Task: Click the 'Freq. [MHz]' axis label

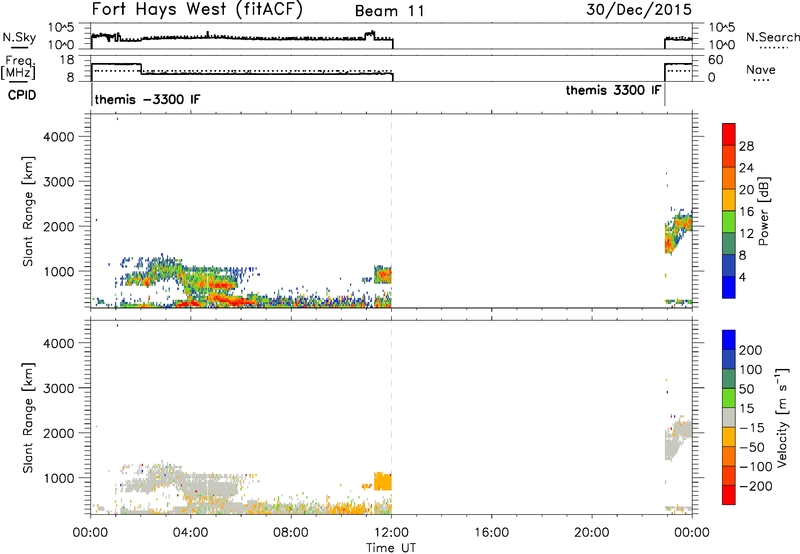Action: tap(18, 67)
